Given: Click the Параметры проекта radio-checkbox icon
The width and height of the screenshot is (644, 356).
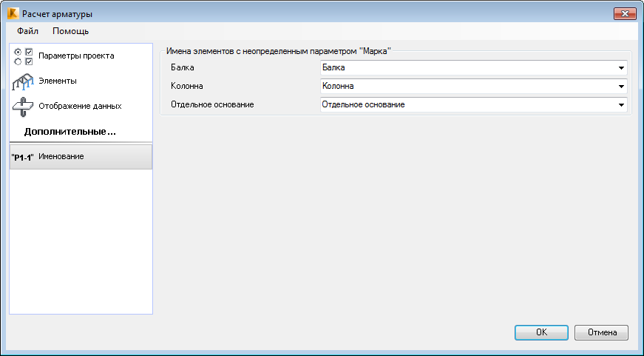Looking at the screenshot, I should [23, 57].
